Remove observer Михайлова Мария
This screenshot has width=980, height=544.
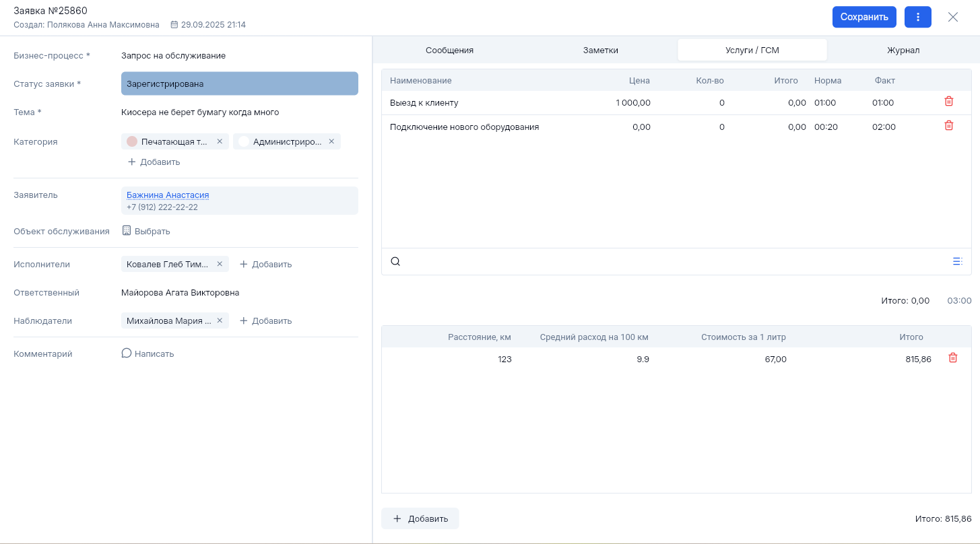(x=220, y=320)
